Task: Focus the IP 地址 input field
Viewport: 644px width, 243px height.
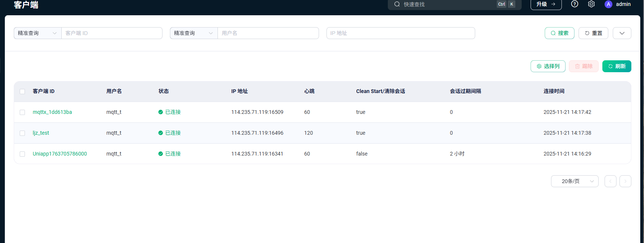Action: click(x=400, y=33)
